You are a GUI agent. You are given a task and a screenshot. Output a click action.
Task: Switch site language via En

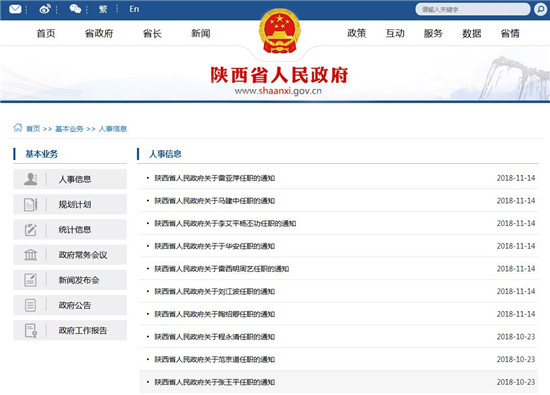click(x=134, y=9)
